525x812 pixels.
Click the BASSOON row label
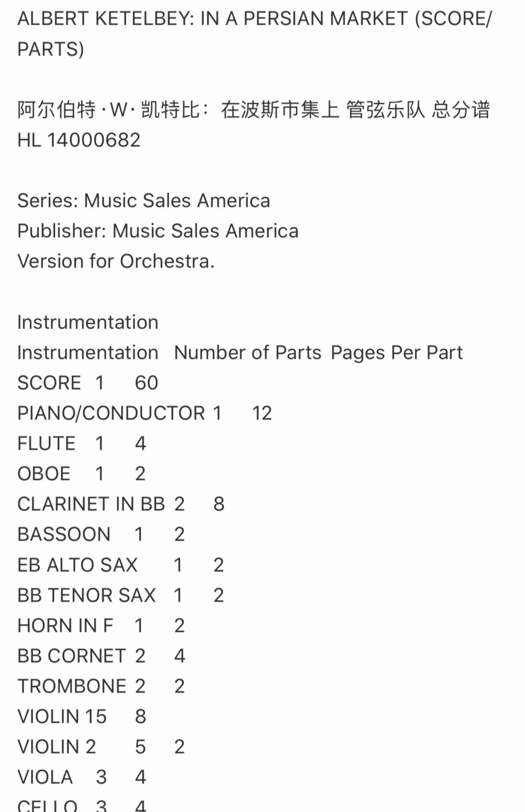(64, 534)
